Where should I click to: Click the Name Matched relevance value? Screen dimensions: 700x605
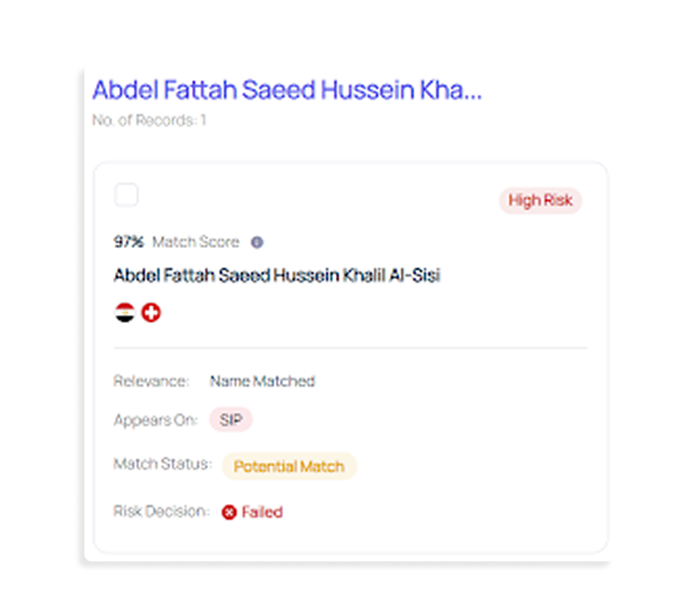click(x=262, y=381)
